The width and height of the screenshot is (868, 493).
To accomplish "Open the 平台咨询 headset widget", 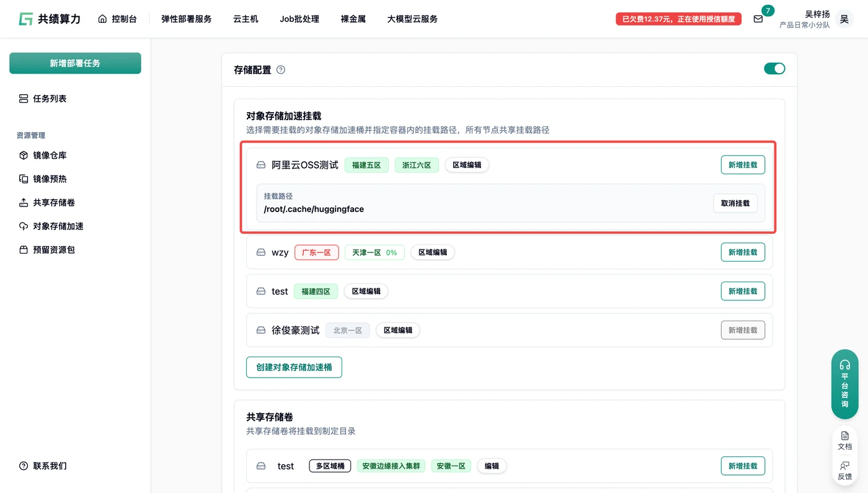I will point(844,384).
